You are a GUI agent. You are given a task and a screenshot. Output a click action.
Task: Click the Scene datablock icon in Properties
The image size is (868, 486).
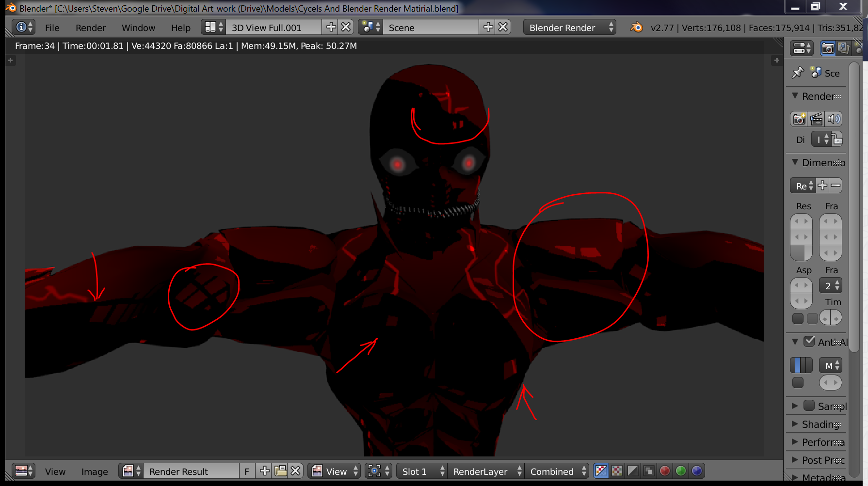(x=816, y=73)
